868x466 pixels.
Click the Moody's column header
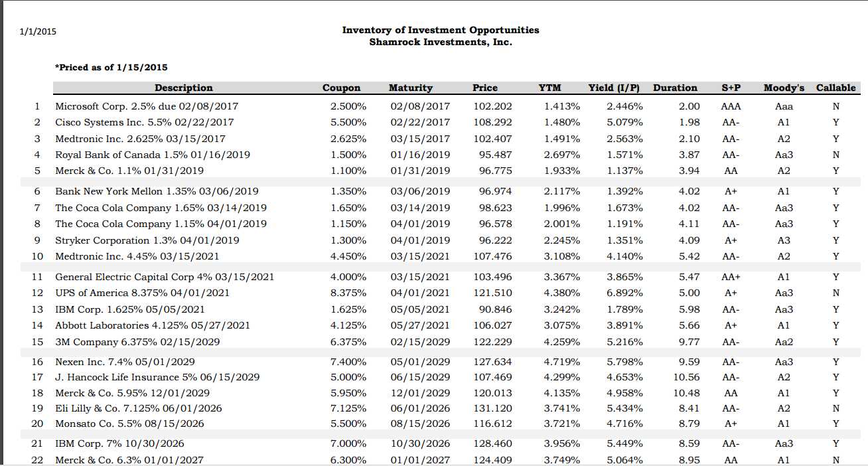tap(784, 88)
